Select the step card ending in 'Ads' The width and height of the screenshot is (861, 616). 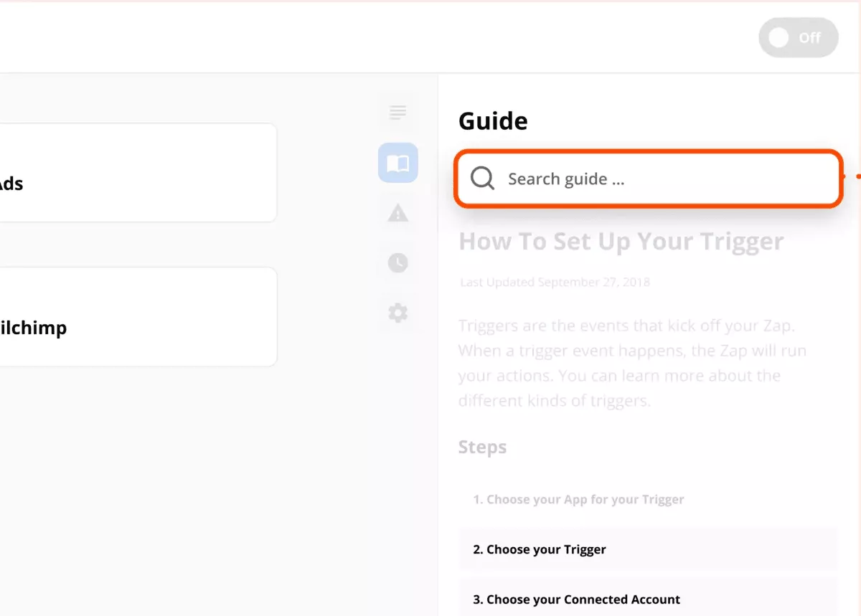[138, 173]
